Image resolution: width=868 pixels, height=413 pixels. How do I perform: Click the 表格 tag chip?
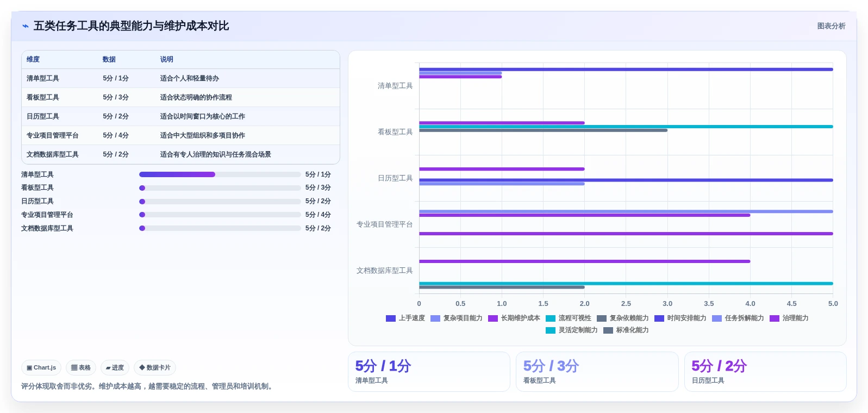click(x=81, y=368)
